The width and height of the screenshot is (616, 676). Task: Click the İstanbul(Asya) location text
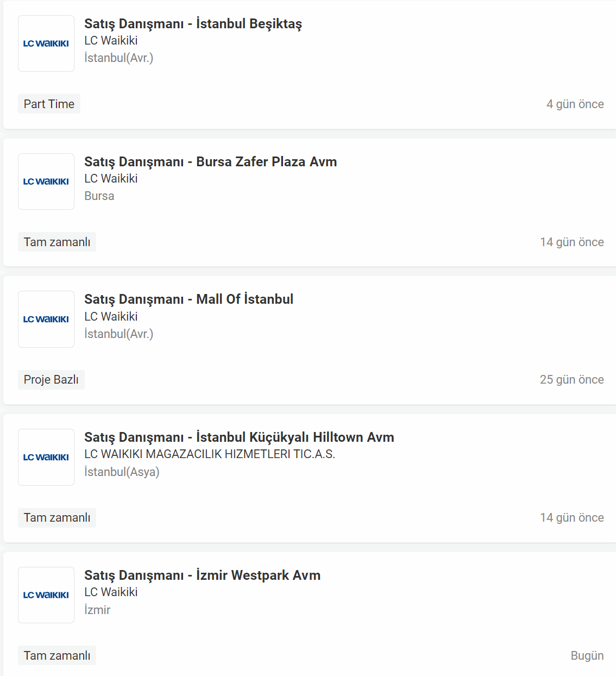tap(122, 472)
